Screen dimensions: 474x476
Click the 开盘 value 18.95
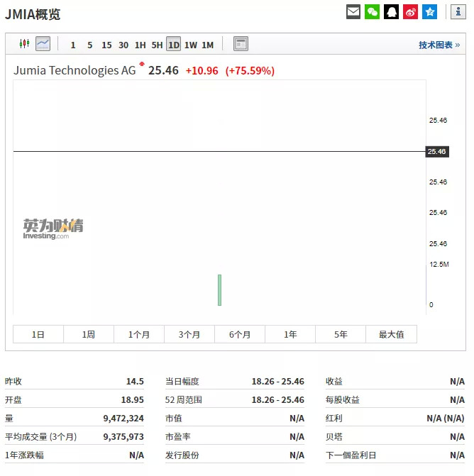tap(133, 400)
